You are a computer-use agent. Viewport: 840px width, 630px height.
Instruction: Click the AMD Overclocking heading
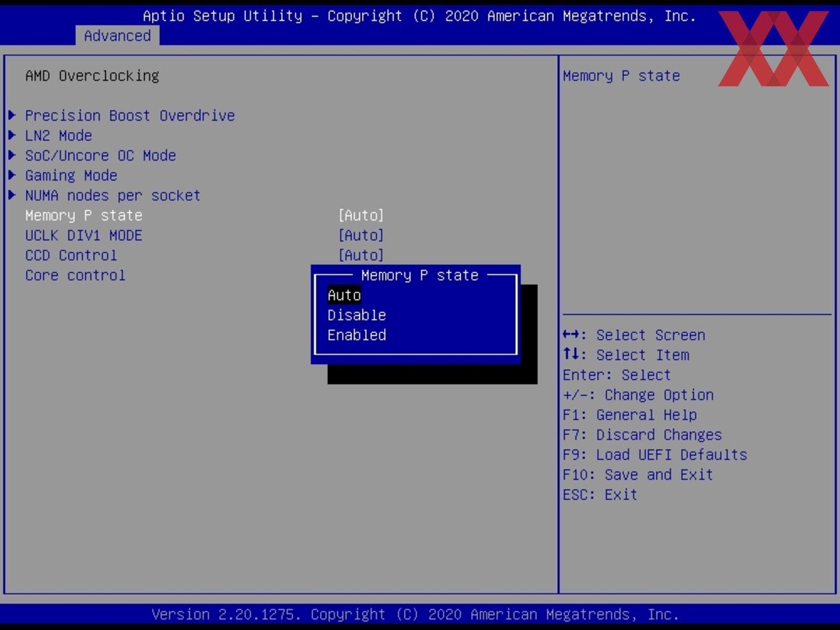tap(92, 75)
